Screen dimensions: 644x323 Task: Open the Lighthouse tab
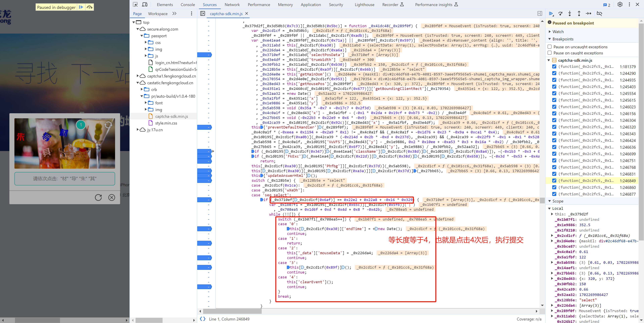click(x=364, y=5)
